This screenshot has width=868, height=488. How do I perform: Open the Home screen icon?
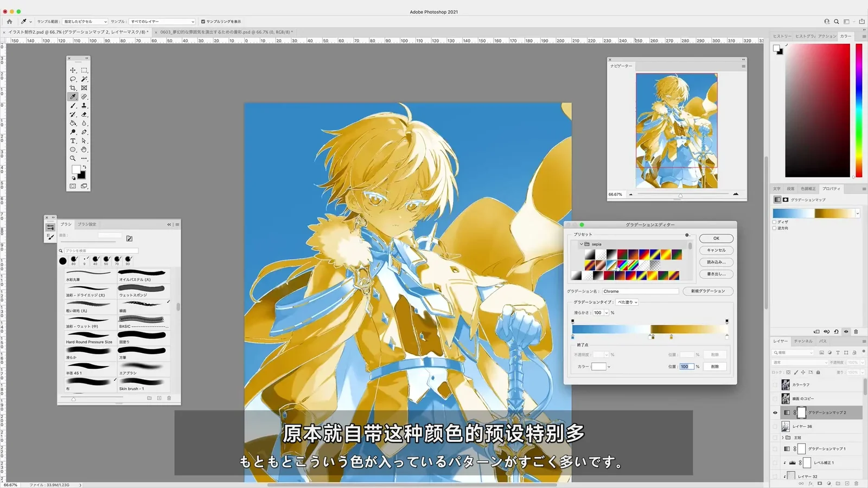(x=9, y=22)
